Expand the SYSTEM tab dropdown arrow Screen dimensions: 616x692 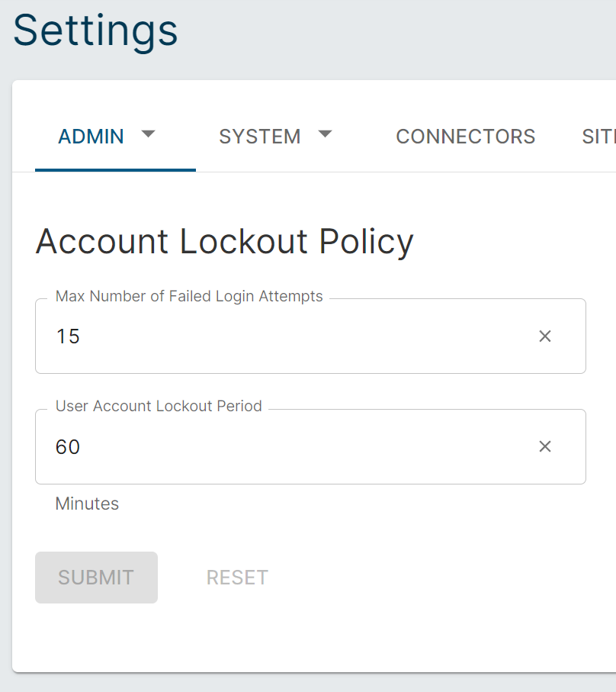(325, 134)
